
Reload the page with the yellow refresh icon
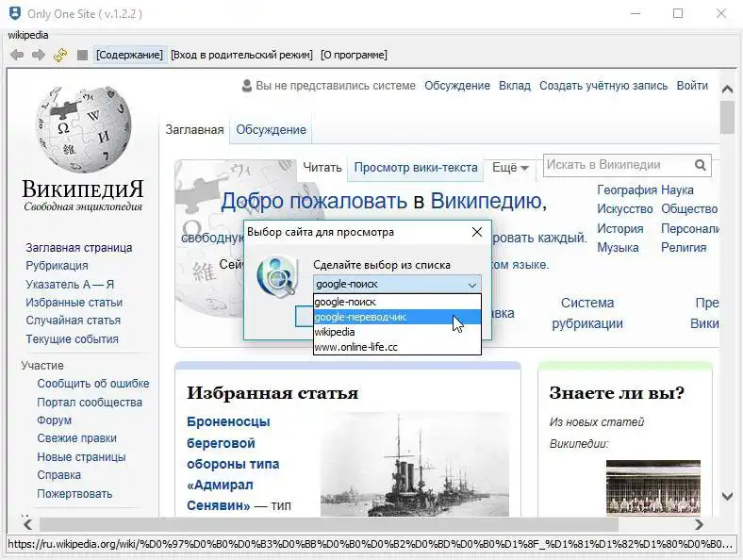click(60, 55)
